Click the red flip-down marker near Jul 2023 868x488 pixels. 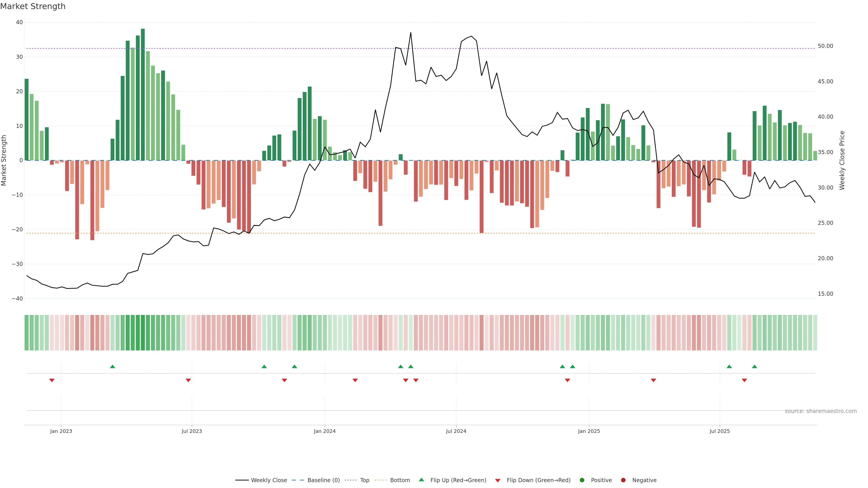(188, 380)
